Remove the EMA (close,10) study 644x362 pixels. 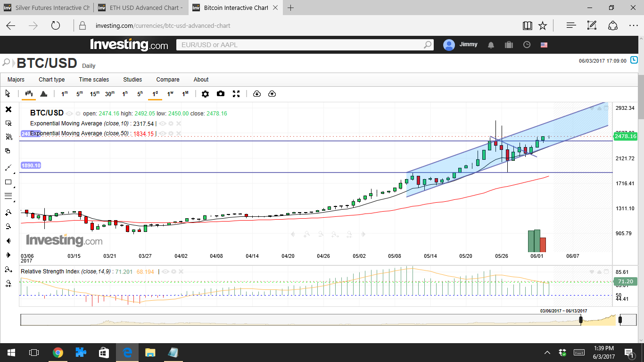click(178, 123)
